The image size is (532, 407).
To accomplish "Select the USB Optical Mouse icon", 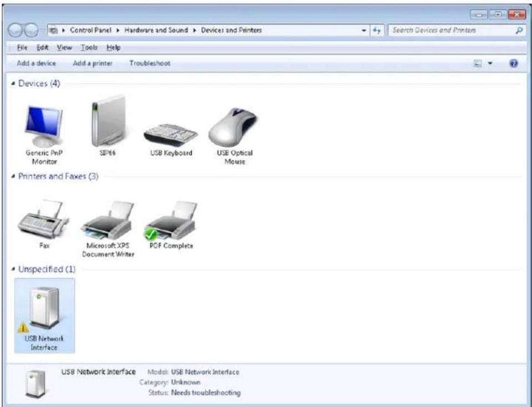I will [233, 128].
